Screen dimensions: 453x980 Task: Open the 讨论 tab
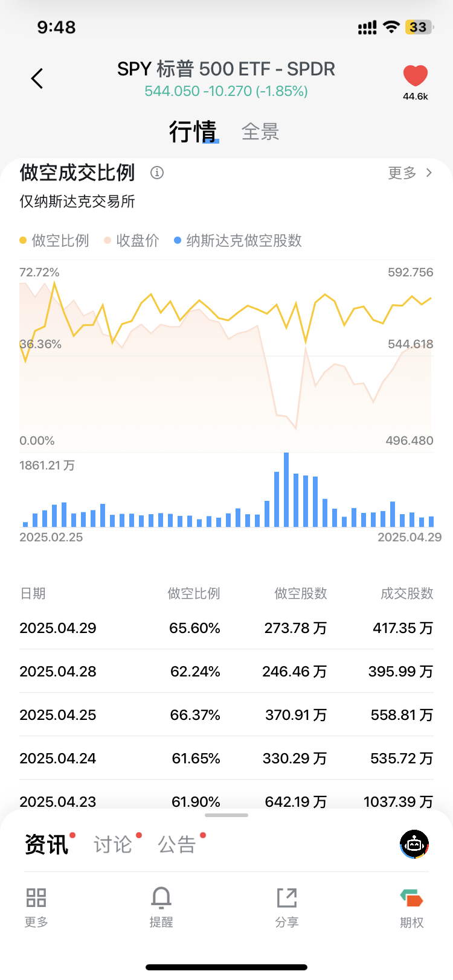[113, 844]
